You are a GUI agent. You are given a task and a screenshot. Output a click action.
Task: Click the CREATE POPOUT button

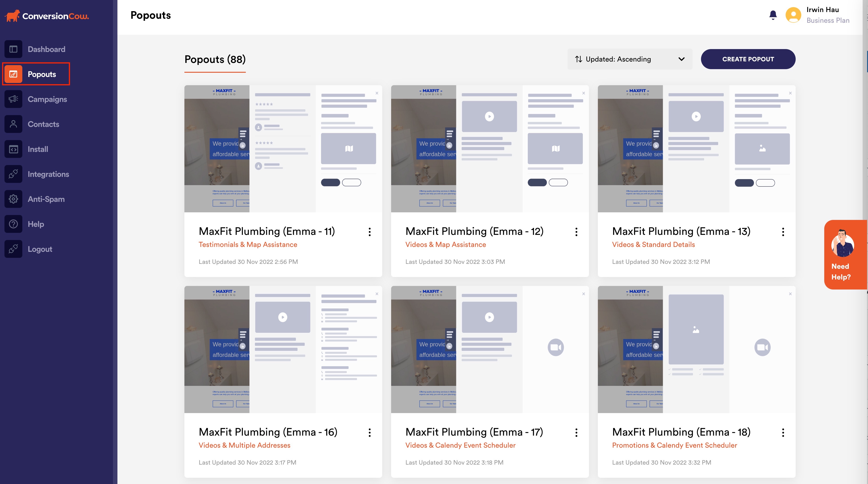[748, 59]
